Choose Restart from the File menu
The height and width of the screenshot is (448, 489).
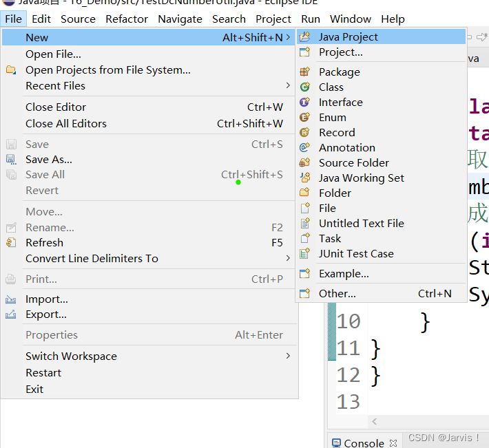point(148,372)
